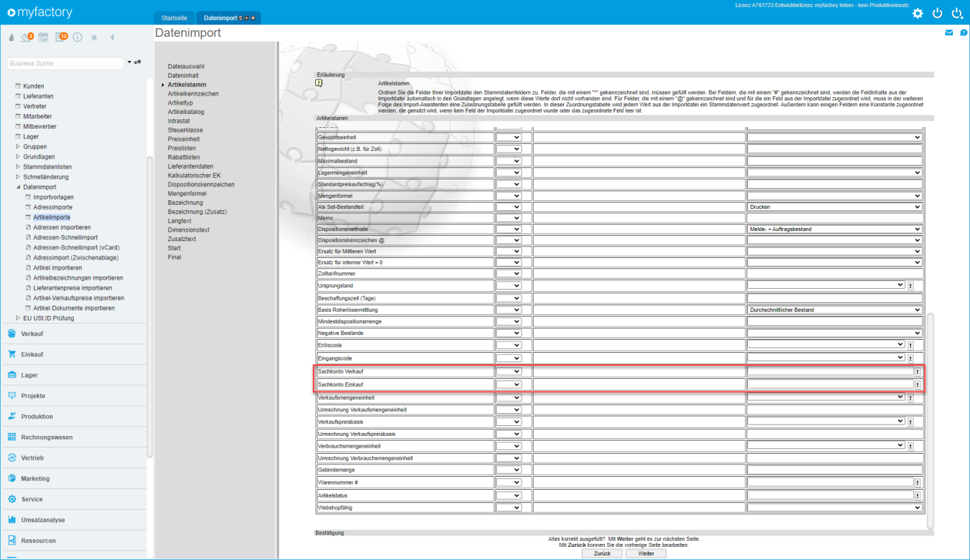This screenshot has height=560, width=970.
Task: Click the button next to Sachkonto Verkauf field
Action: 918,372
